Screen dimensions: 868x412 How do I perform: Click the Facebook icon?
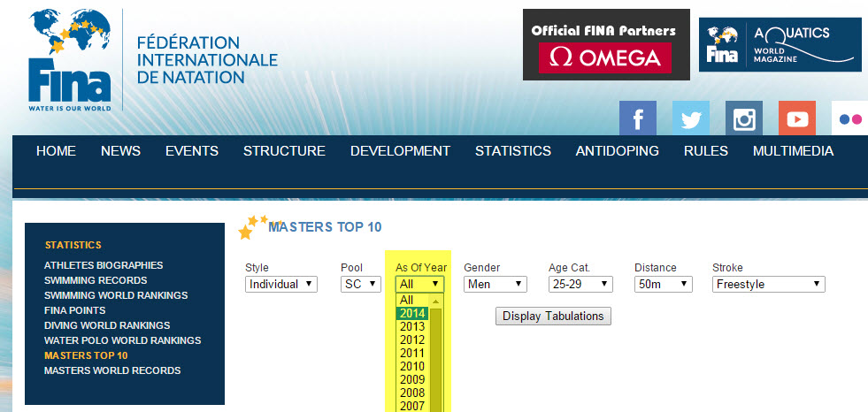click(x=637, y=119)
